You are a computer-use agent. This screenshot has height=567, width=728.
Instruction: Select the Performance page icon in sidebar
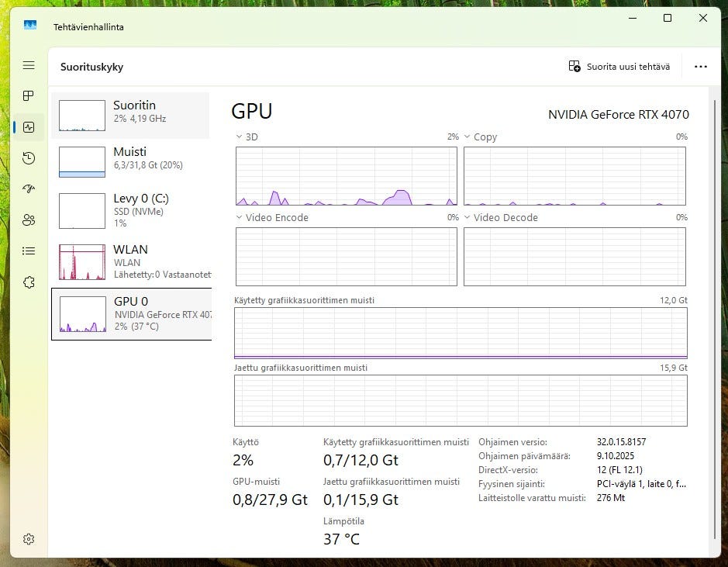click(x=29, y=127)
